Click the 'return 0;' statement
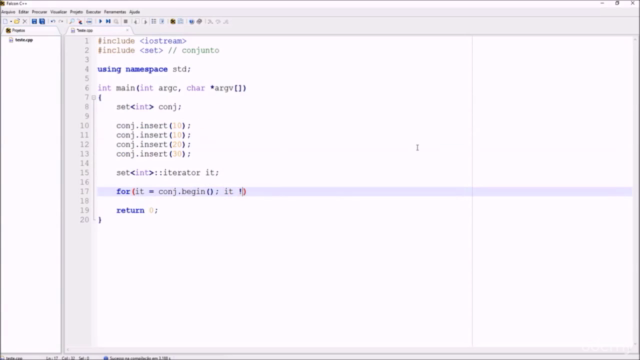 point(137,211)
